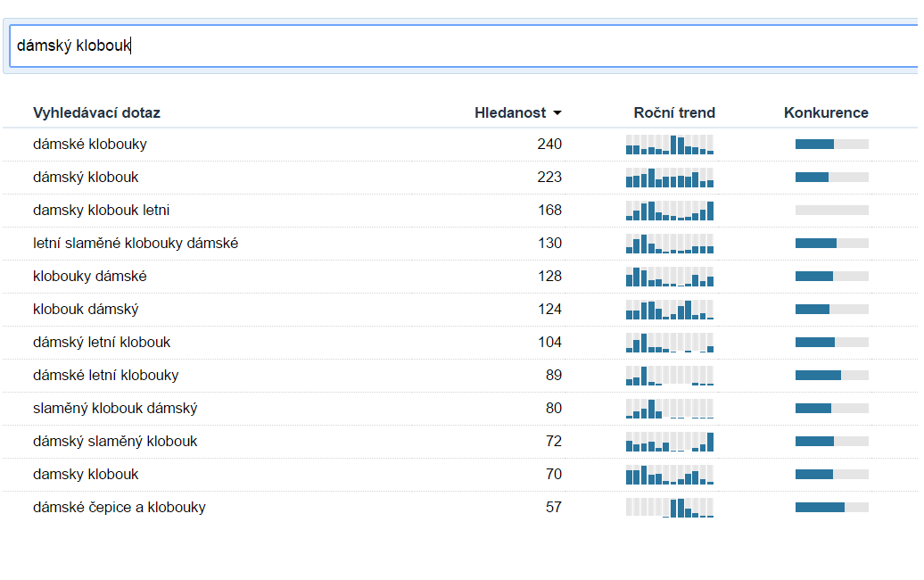Click the trend chart for "klobouky dámské"
The width and height of the screenshot is (924, 580).
[x=669, y=277]
